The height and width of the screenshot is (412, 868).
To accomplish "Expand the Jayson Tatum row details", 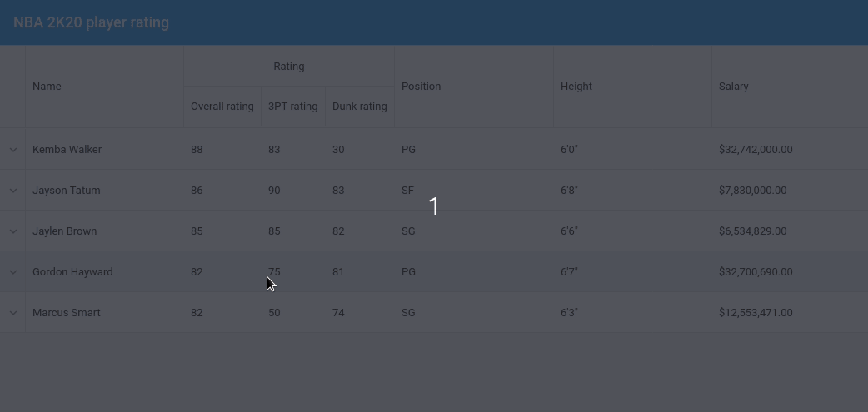I will coord(12,191).
